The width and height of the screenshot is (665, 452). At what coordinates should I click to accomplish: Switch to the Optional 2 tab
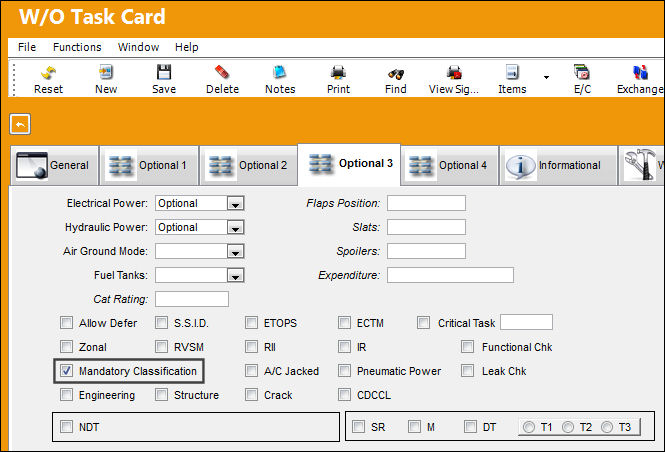[x=249, y=165]
